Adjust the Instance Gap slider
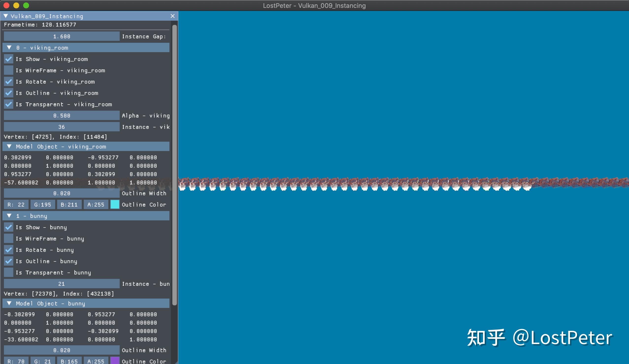 click(x=62, y=36)
